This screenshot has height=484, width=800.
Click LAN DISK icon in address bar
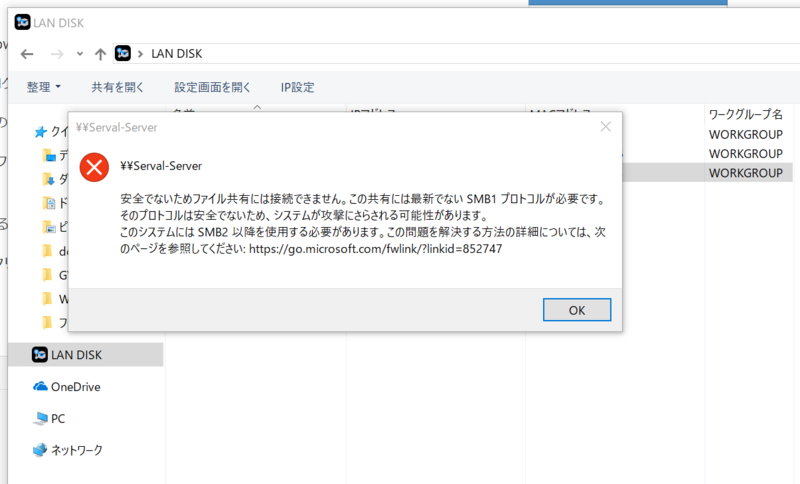122,53
